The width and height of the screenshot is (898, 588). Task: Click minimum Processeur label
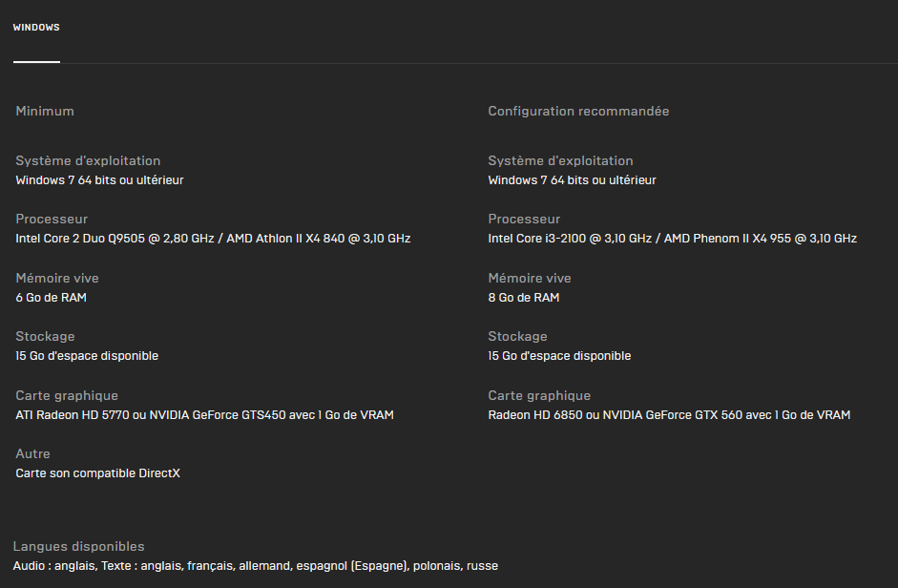pyautogui.click(x=52, y=219)
